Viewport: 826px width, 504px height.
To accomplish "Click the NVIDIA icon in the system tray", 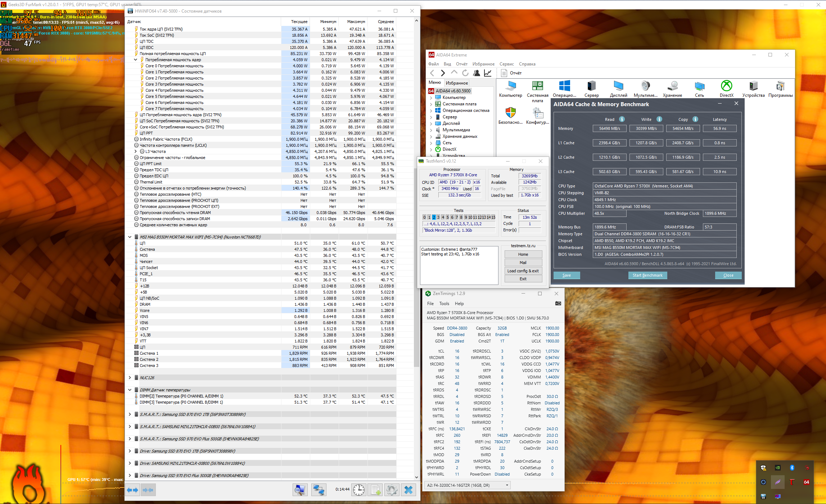I will (777, 468).
